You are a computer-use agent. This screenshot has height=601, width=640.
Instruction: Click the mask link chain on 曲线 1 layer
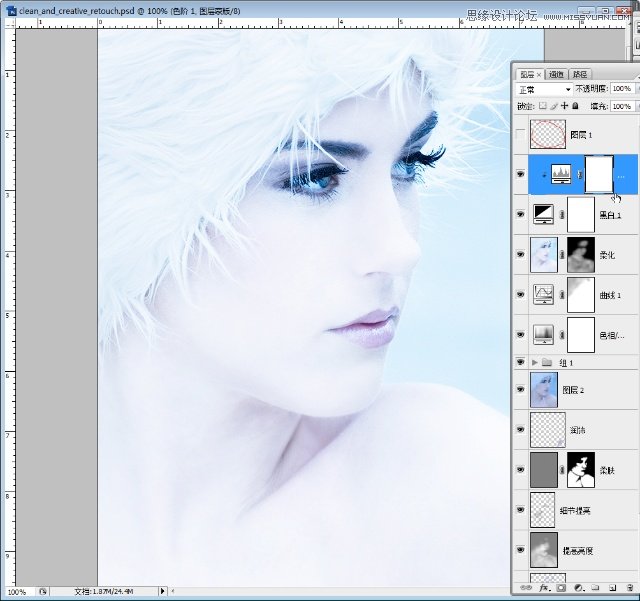(562, 294)
